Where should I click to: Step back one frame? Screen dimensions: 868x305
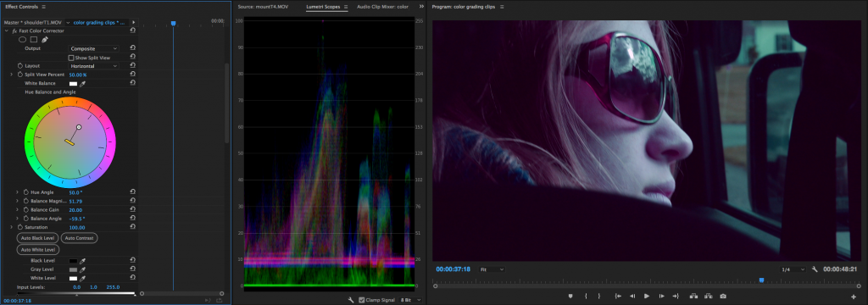click(632, 297)
